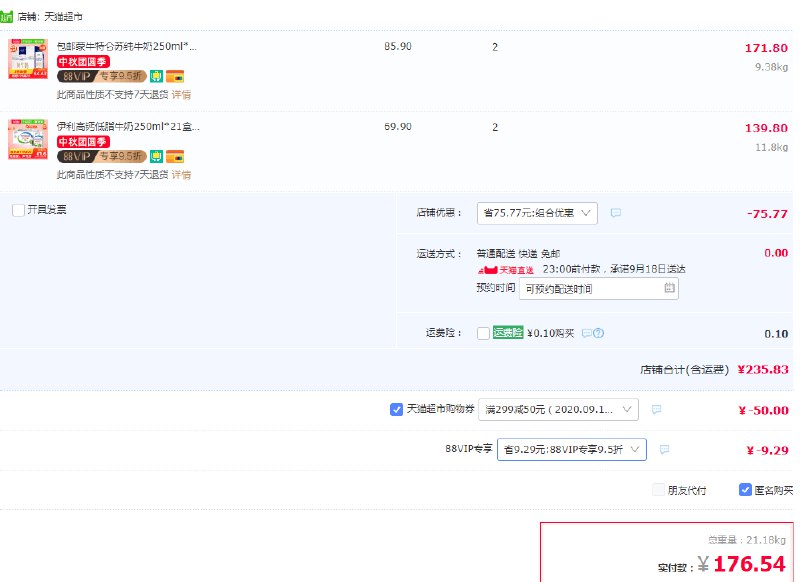This screenshot has height=582, width=800.
Task: Click the 88VIP 9.5折 badge on 伊利 product
Action: point(102,157)
